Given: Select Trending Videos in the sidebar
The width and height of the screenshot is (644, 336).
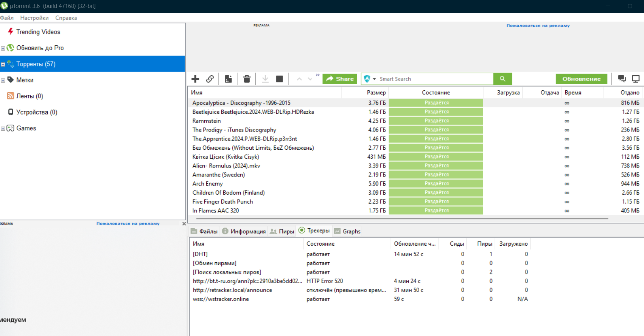Looking at the screenshot, I should 38,32.
